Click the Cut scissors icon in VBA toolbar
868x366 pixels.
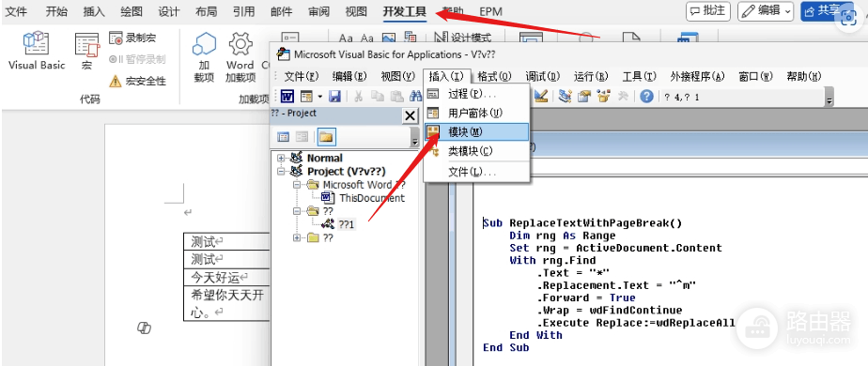[x=358, y=97]
